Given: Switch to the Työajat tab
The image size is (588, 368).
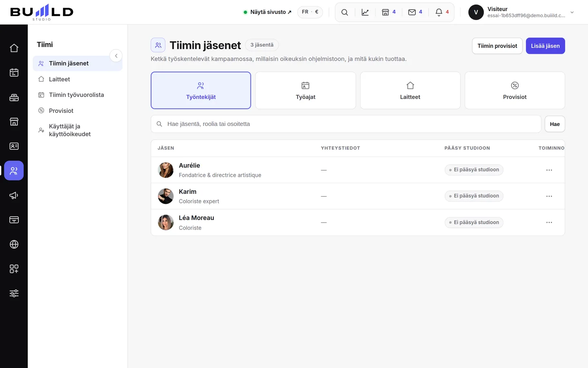Looking at the screenshot, I should click(305, 90).
